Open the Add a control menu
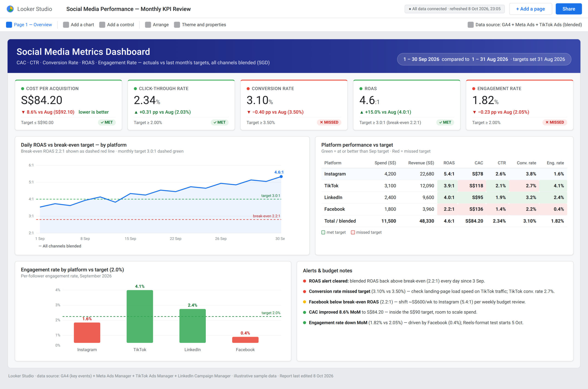This screenshot has width=588, height=389. click(x=117, y=25)
